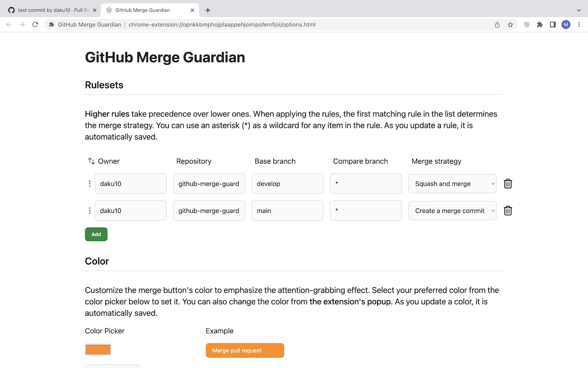
Task: Click the Base branch field containing develop
Action: click(287, 183)
